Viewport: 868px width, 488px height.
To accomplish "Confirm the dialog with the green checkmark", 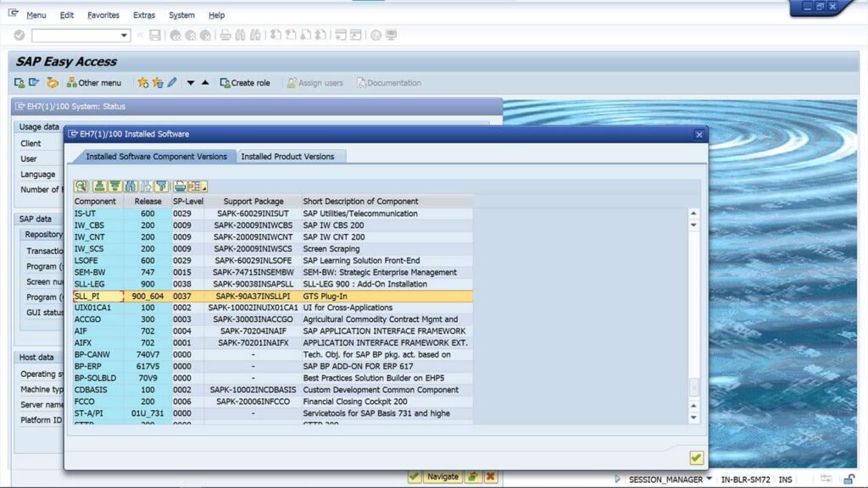I will point(695,457).
